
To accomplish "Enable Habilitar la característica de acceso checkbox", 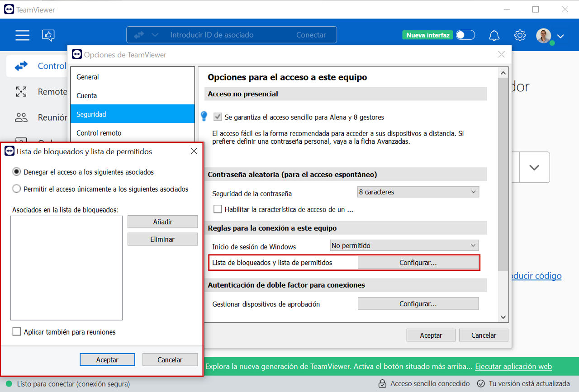I will (x=218, y=209).
